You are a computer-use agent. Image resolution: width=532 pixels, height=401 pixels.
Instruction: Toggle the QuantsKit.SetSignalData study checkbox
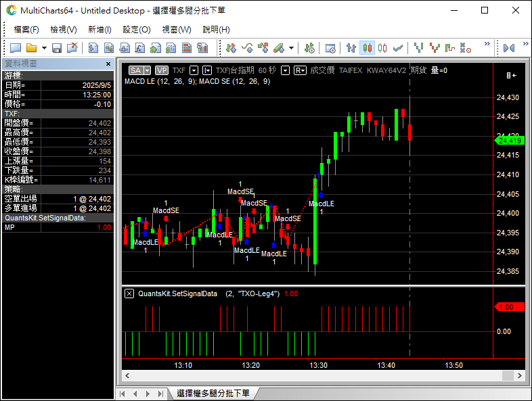pyautogui.click(x=129, y=293)
